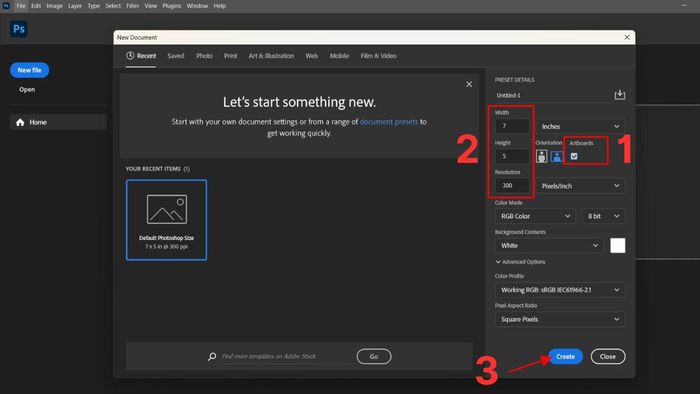The image size is (700, 394).
Task: Switch to the Film & Video tab
Action: coord(379,56)
